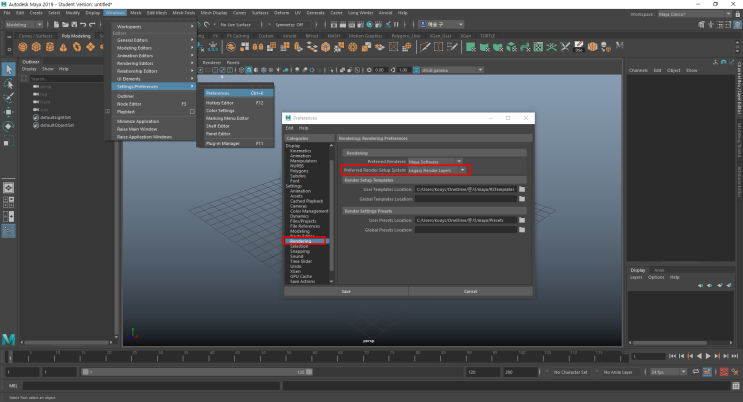Create a polygon torus from the shelf
Viewport: 743px width, 402px height.
tap(77, 47)
